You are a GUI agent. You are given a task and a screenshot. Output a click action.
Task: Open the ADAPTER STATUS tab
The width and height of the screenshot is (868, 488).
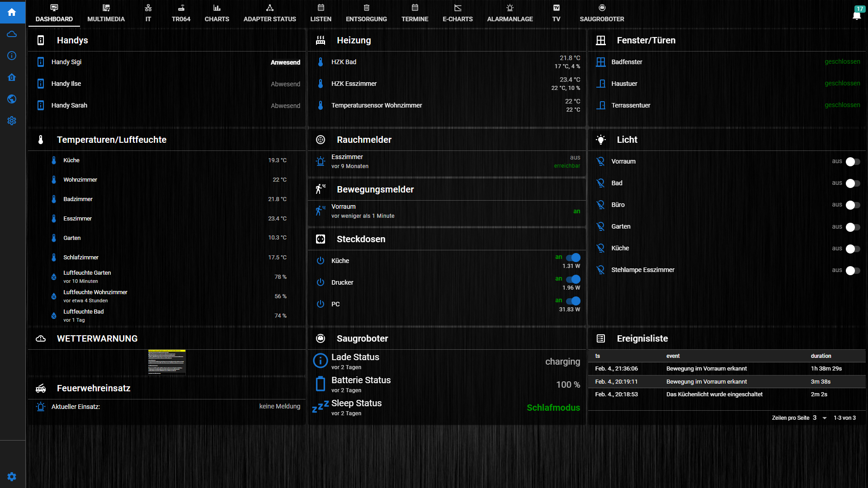pyautogui.click(x=270, y=13)
